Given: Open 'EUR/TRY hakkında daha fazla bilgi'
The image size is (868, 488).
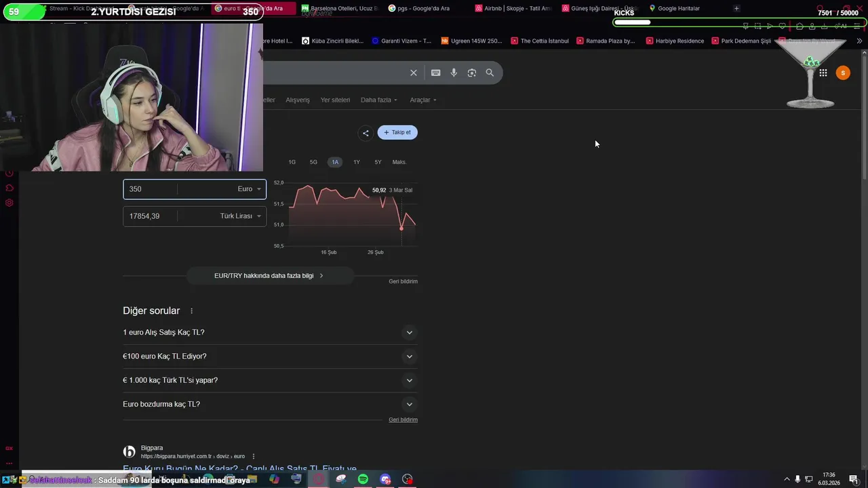Looking at the screenshot, I should (269, 276).
